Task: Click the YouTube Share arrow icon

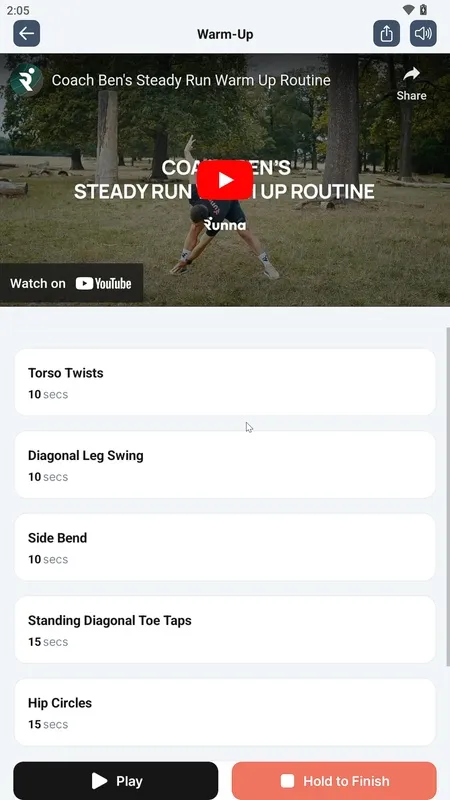Action: point(411,74)
